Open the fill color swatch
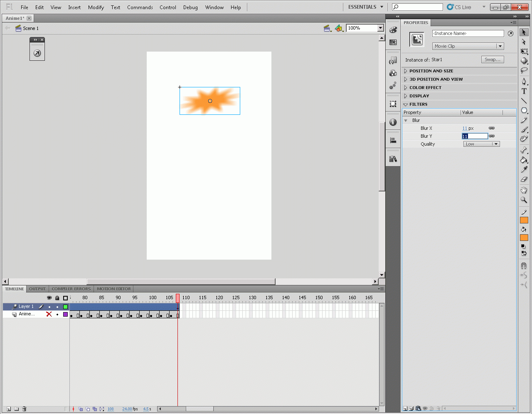This screenshot has height=414, width=532. (x=524, y=238)
